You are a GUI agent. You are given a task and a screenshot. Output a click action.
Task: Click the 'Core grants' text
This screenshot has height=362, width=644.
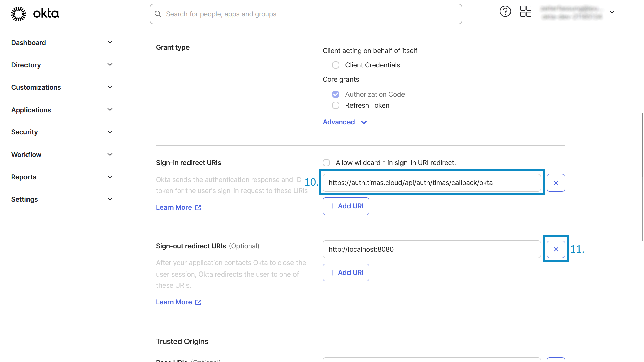point(341,79)
